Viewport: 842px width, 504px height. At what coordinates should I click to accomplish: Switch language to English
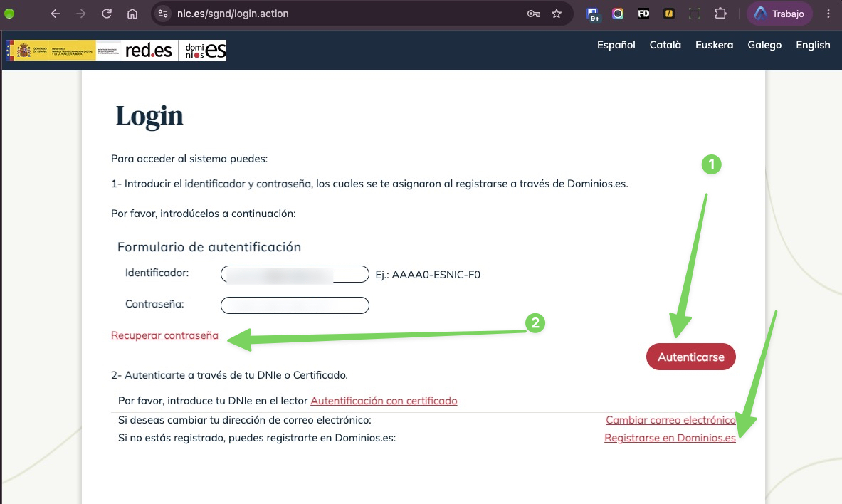click(x=813, y=45)
